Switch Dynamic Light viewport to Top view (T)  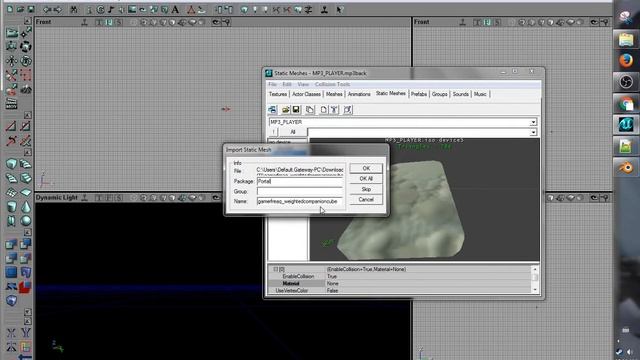tap(99, 198)
